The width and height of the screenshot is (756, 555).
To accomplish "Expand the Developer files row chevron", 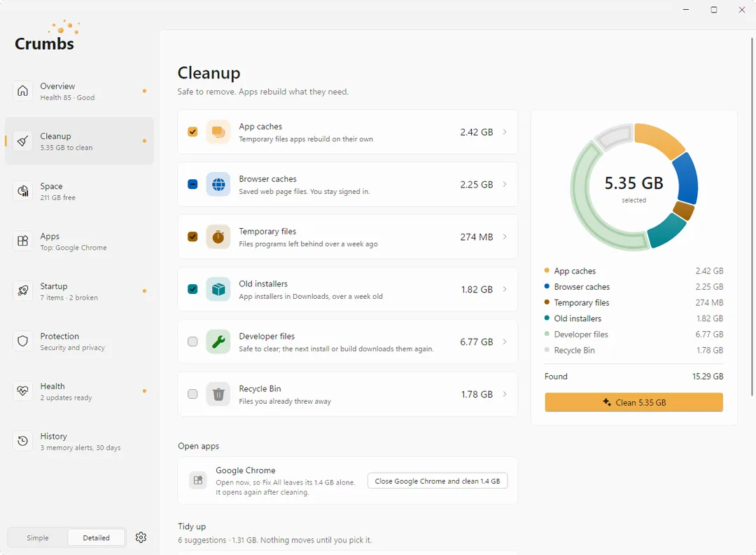I will point(505,342).
